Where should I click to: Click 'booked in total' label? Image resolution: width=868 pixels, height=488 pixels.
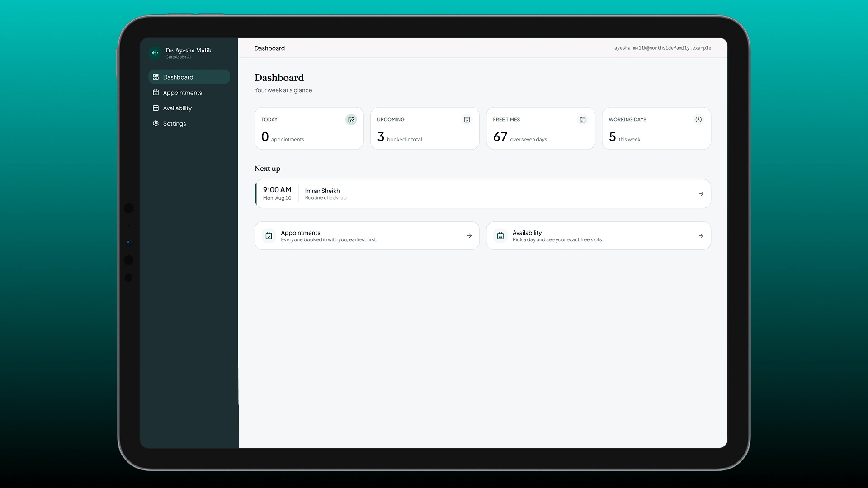404,140
